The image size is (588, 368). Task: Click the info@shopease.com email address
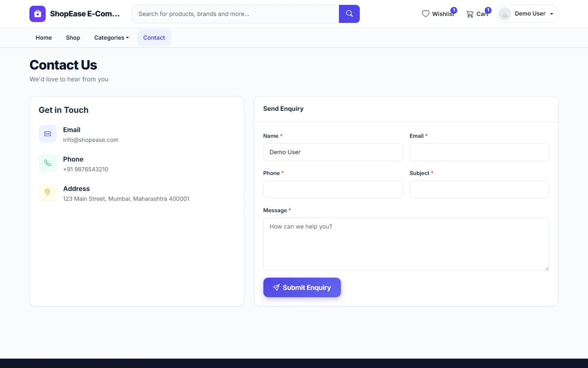point(91,140)
